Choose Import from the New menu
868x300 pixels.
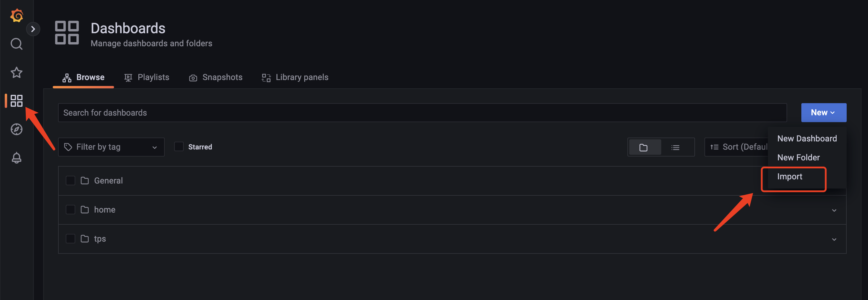coord(789,177)
